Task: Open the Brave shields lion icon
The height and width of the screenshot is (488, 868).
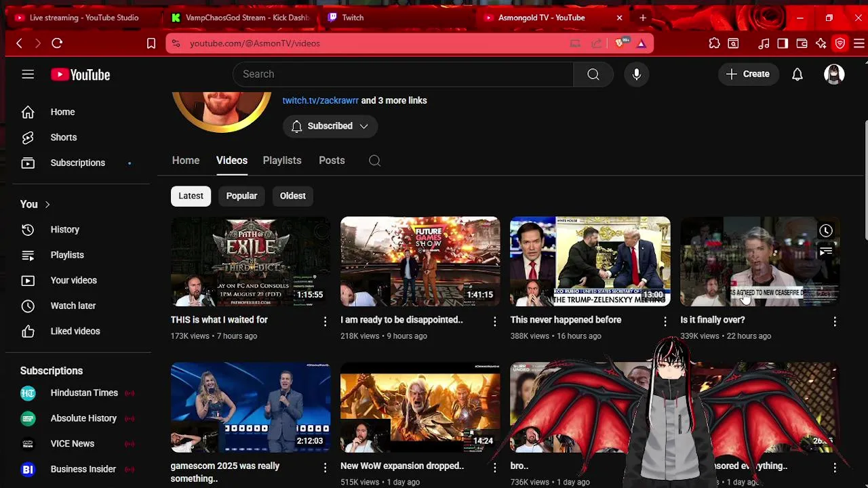Action: (x=620, y=43)
